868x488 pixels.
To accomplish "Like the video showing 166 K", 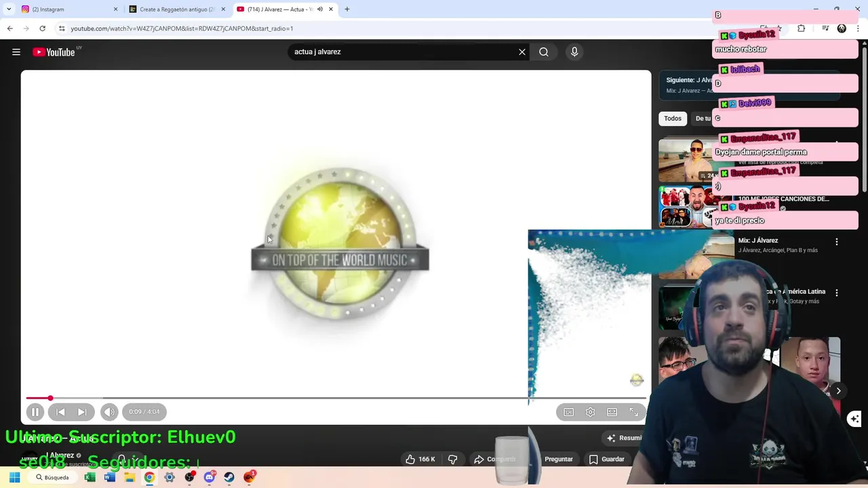I will coord(420,459).
